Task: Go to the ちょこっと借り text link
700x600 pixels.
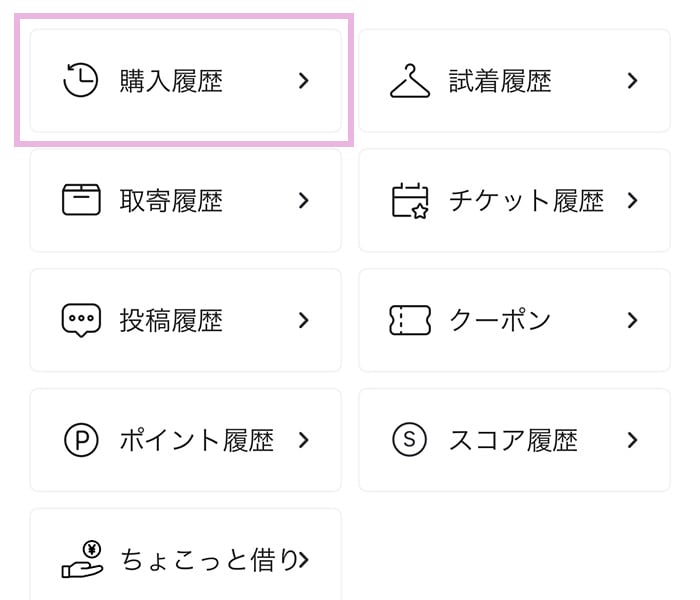Action: point(209,560)
